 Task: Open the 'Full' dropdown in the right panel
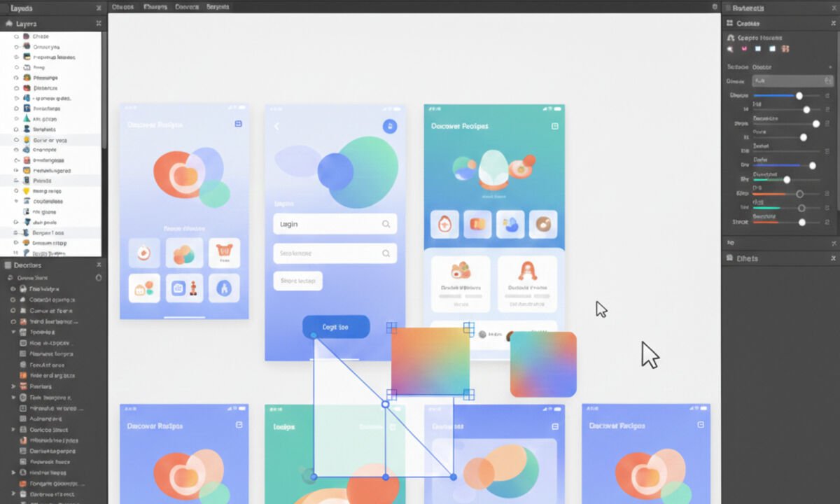[792, 81]
